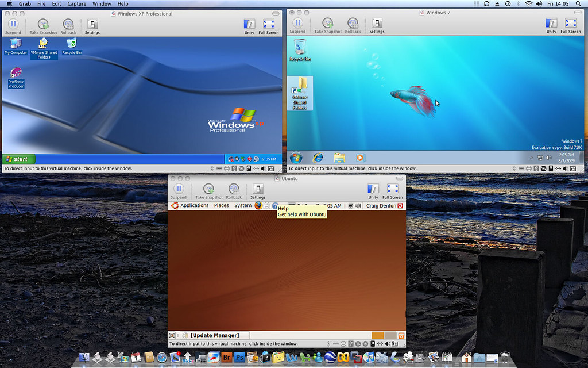Select the orange workspace in Ubuntu's workspace switcher
The height and width of the screenshot is (368, 588).
[x=377, y=335]
